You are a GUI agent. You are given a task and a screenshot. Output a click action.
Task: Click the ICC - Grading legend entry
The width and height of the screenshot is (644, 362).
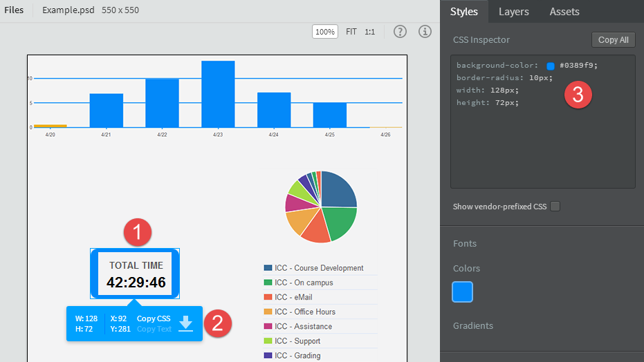pos(293,356)
